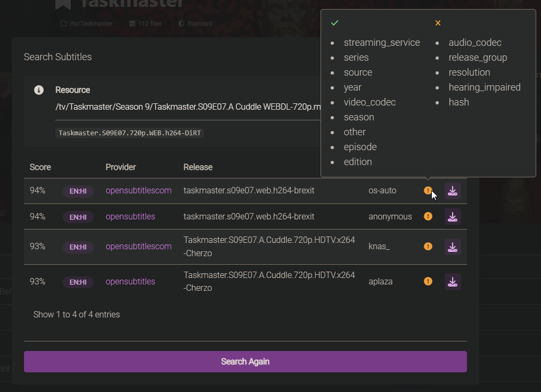Screen dimensions: 541x392
Task: Click edition in matched list
Action: coord(357,162)
